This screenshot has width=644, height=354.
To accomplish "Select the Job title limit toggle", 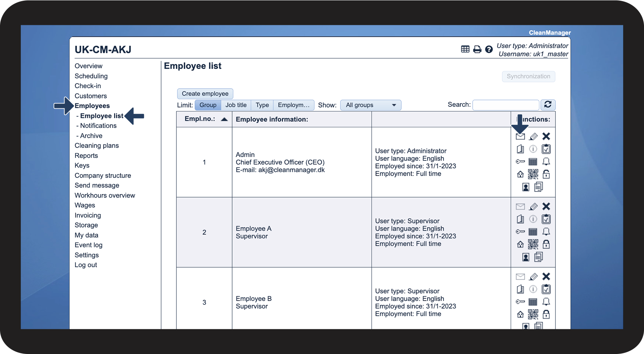I will 236,105.
